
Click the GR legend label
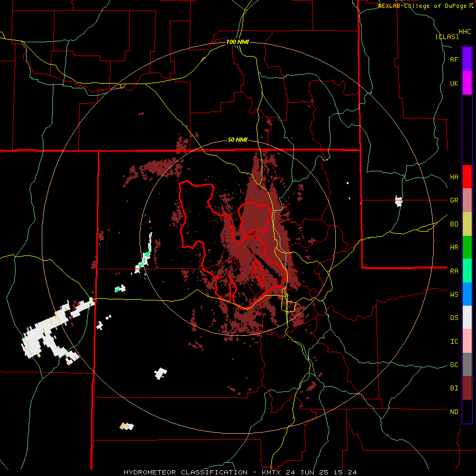(x=454, y=200)
